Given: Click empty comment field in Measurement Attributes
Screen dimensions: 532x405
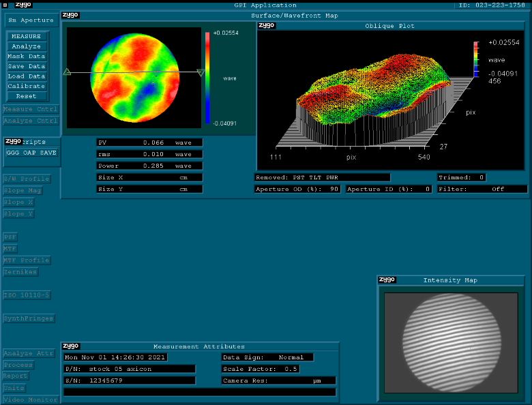Looking at the screenshot, I should 200,392.
